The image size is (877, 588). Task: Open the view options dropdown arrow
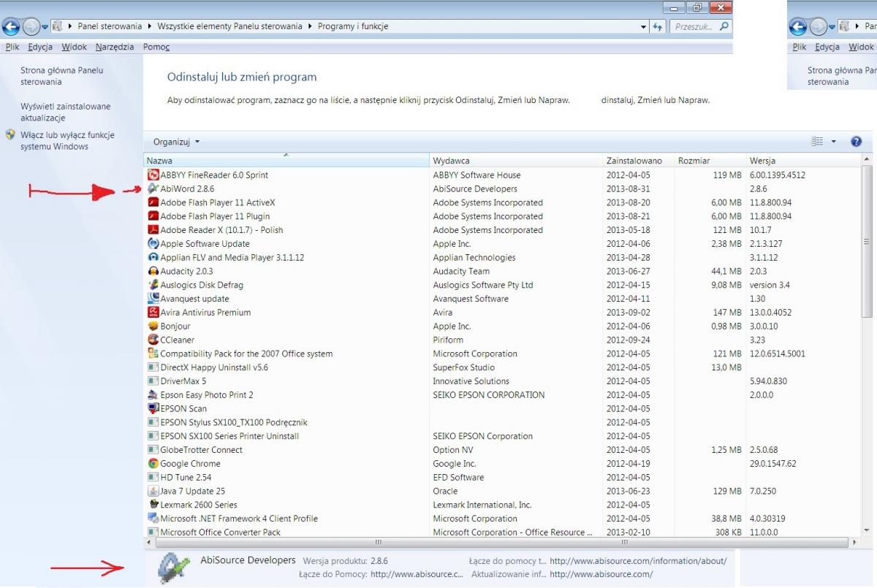coord(834,142)
